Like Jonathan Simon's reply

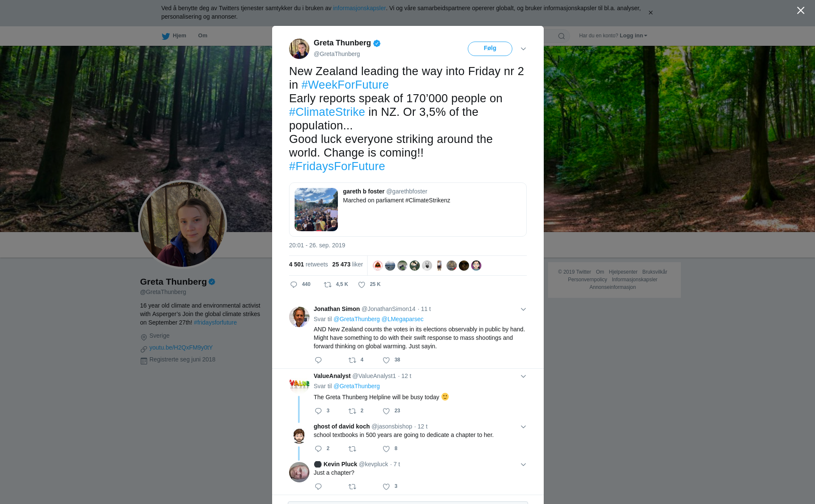(386, 360)
